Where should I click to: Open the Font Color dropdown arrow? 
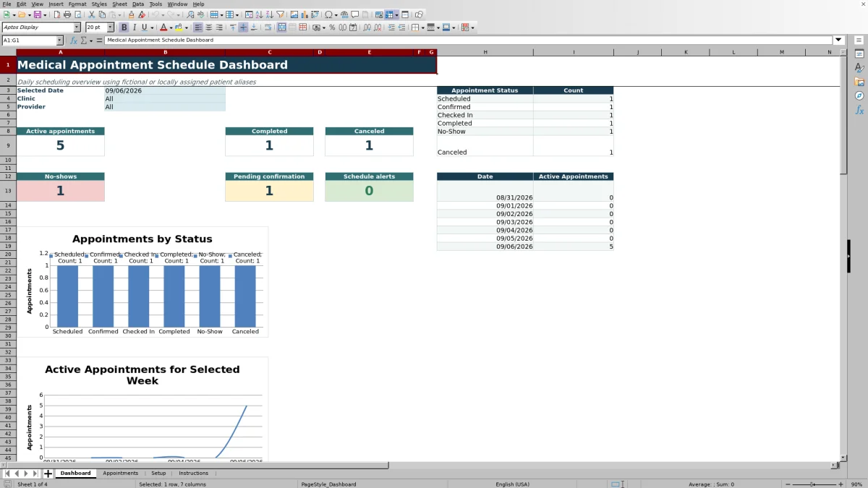[171, 27]
